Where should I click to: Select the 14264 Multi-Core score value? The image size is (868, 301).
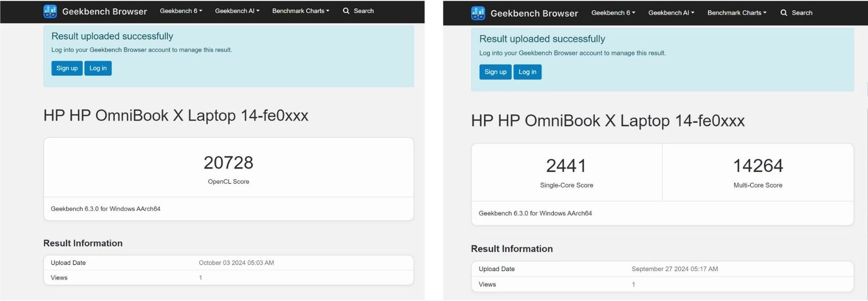(x=758, y=166)
